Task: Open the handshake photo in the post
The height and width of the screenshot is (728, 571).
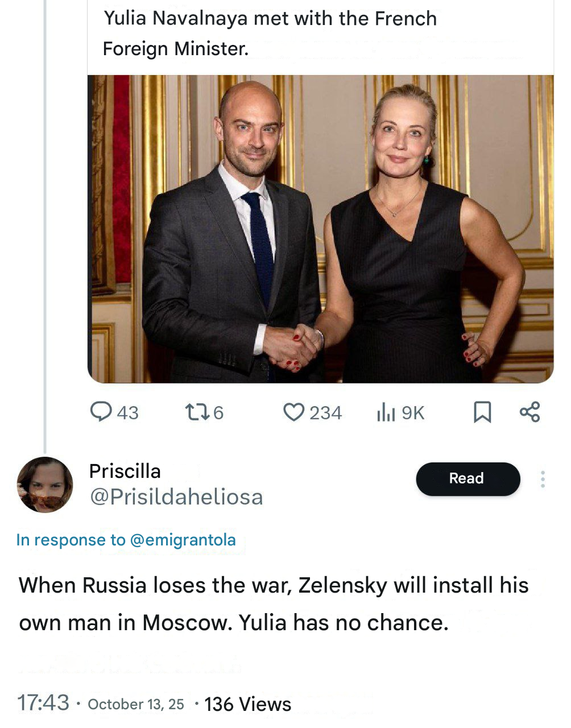Action: coord(320,229)
